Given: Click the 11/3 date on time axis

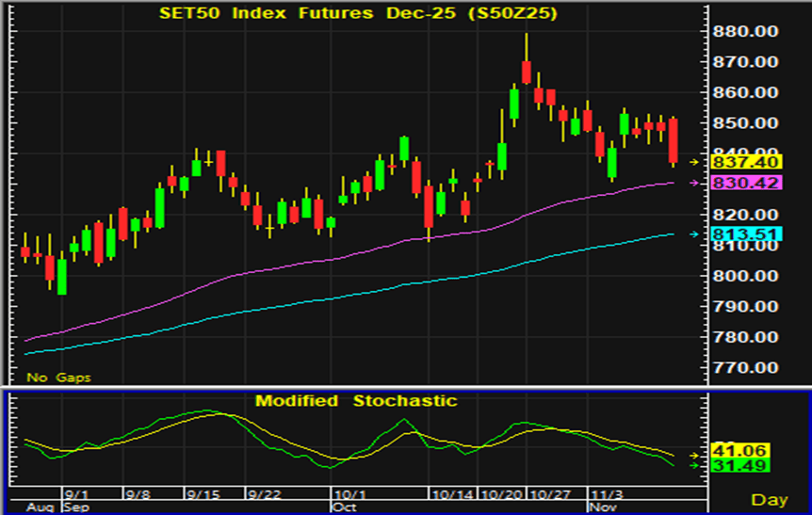Looking at the screenshot, I should 605,493.
